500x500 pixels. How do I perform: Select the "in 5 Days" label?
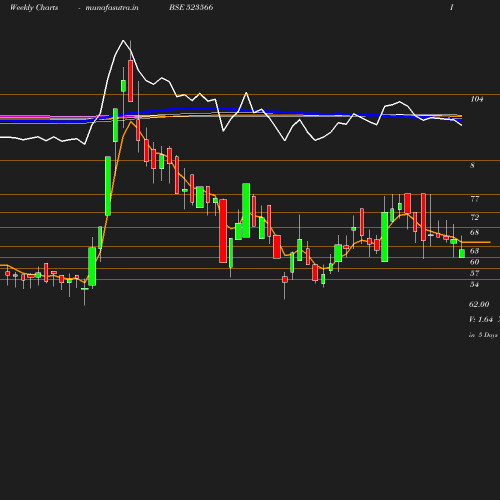[483, 335]
